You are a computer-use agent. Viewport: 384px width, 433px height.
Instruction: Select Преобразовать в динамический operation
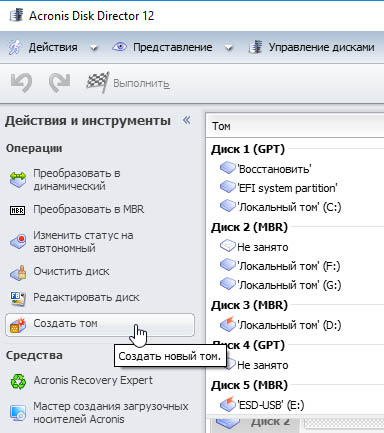click(77, 180)
